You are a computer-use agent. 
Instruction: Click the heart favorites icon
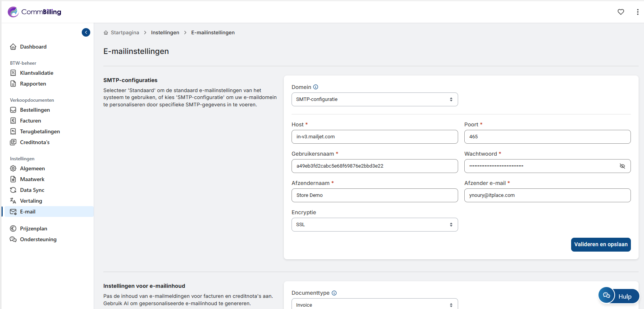621,12
